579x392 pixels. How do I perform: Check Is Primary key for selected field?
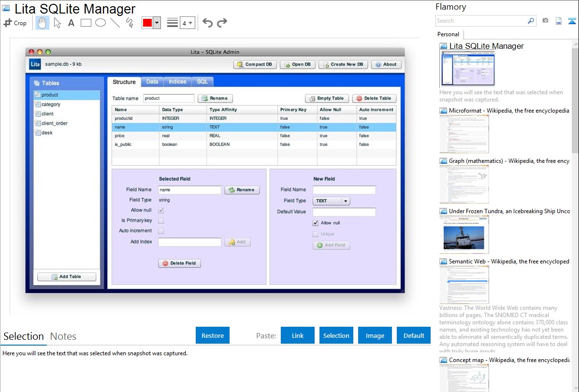(161, 220)
